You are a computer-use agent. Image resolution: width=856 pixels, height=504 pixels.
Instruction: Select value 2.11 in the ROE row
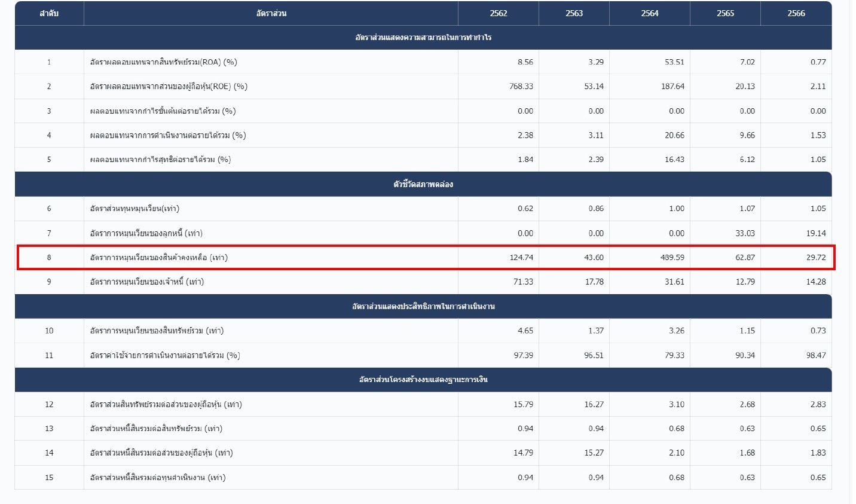[818, 87]
